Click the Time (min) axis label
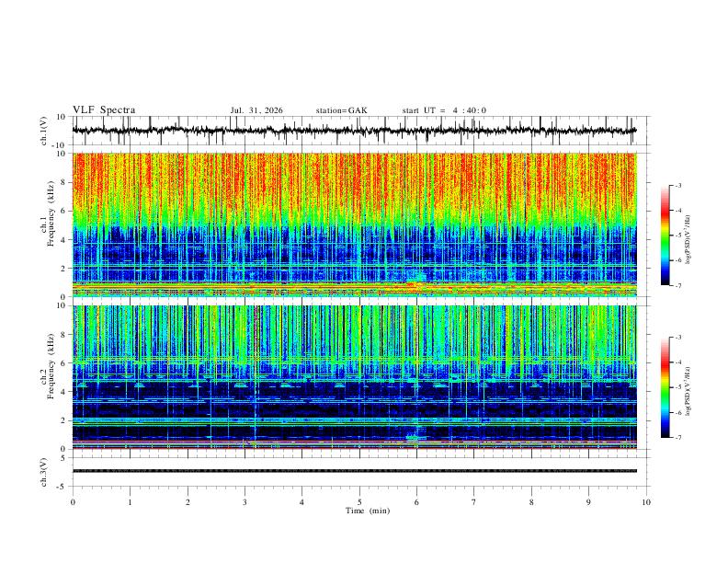This screenshot has height=563, width=728. click(x=368, y=511)
